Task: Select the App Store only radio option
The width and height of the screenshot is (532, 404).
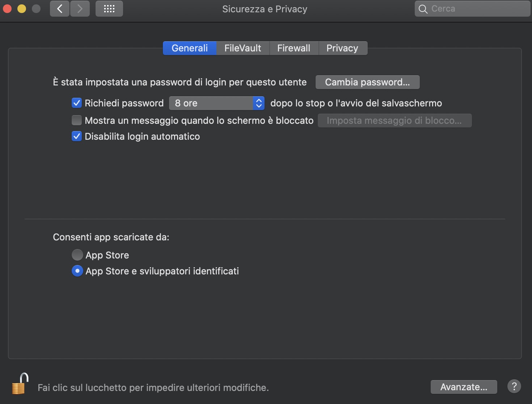Action: (x=77, y=255)
